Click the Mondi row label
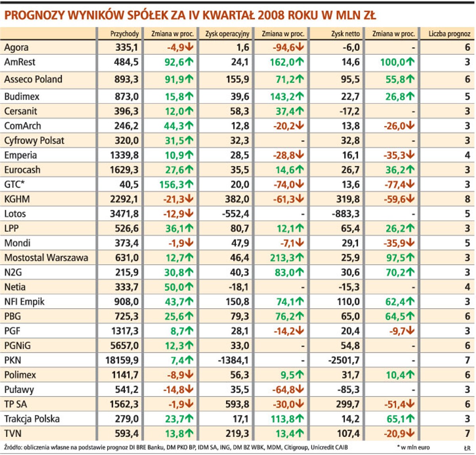Viewport: 476px width, 455px height. point(17,243)
